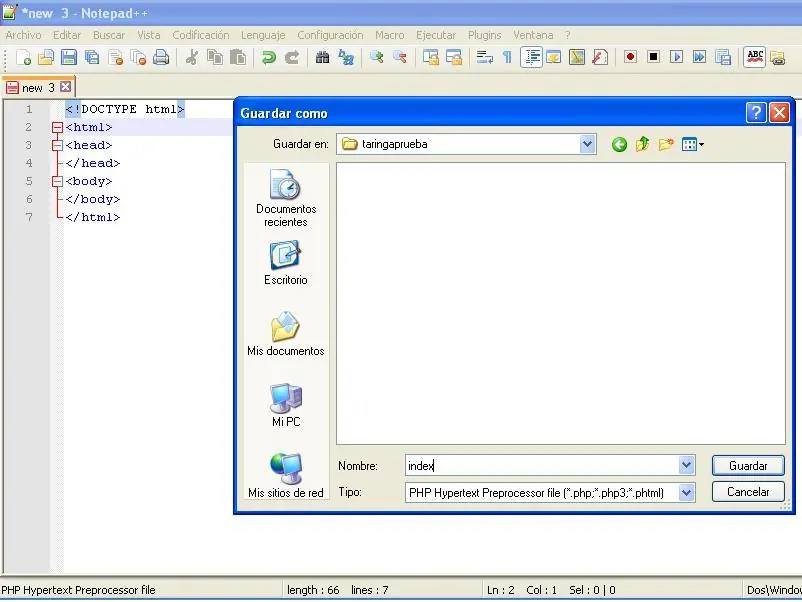Click the Print toolbar icon
802x602 pixels.
point(161,57)
